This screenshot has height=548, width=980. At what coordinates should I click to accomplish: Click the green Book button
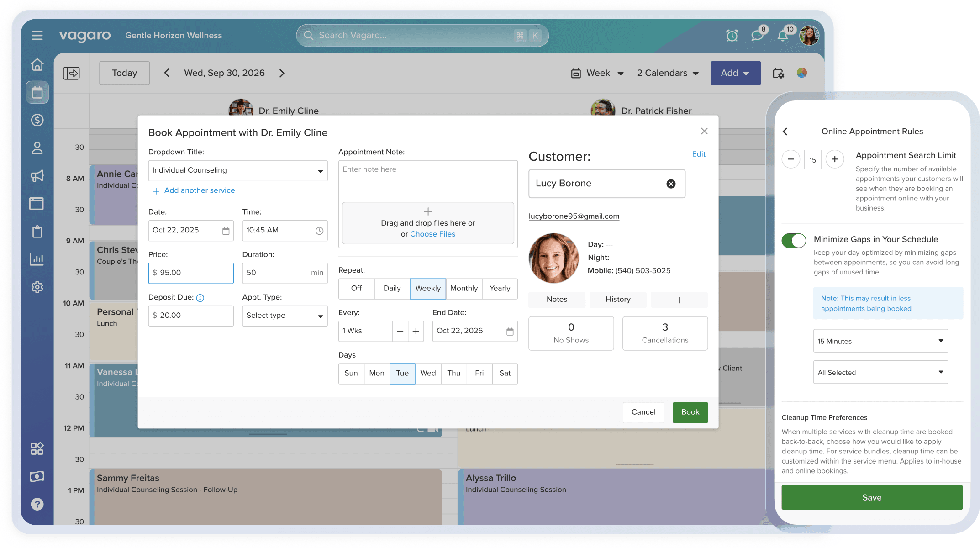(690, 412)
